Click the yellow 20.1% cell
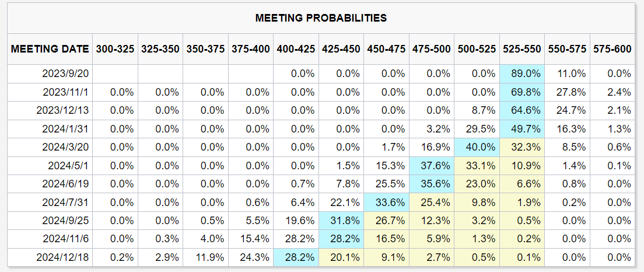The image size is (644, 272). tap(341, 257)
